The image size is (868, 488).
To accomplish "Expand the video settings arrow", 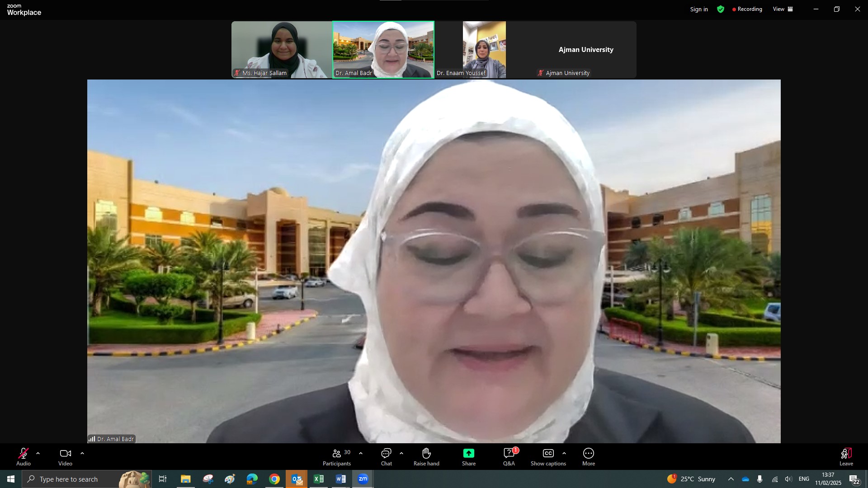I will point(82,453).
